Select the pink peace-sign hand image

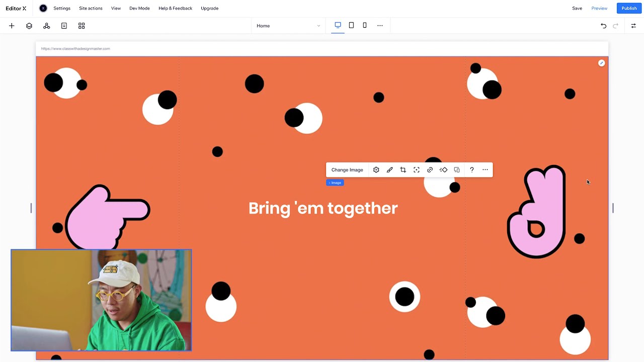(537, 212)
